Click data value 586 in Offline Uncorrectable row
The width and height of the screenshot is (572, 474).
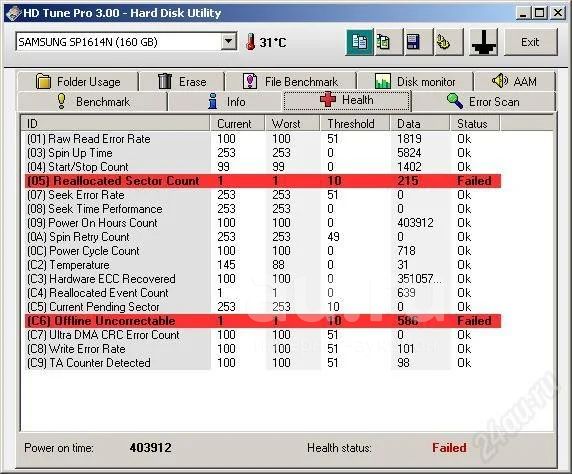408,321
